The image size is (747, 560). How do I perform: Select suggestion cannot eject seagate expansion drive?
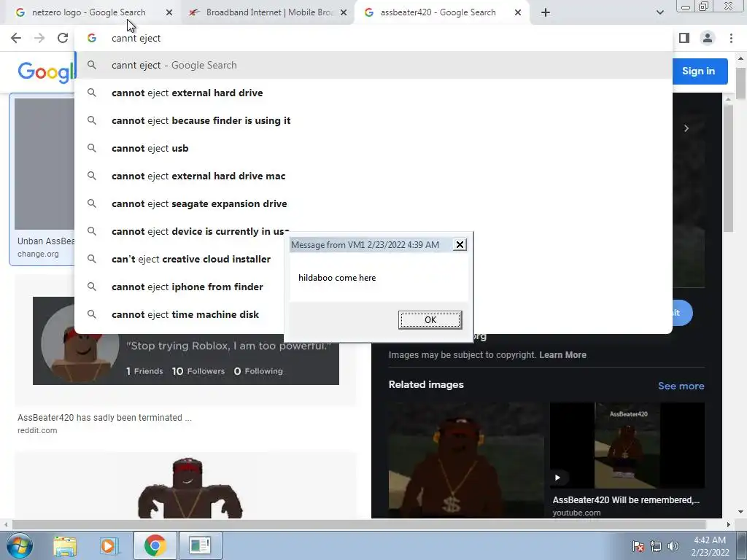click(373, 203)
